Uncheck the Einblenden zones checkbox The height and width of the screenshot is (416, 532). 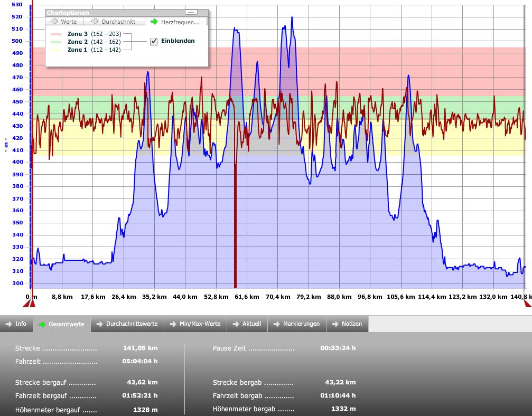tap(154, 41)
